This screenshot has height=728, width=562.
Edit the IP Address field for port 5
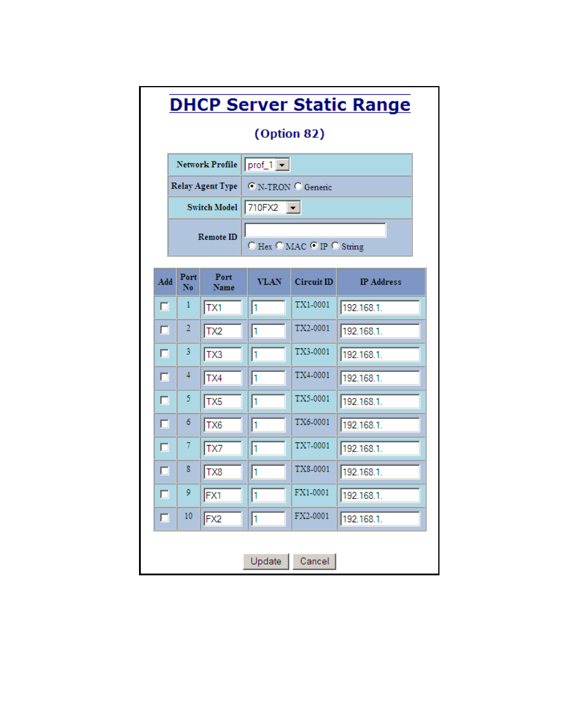[x=380, y=401]
